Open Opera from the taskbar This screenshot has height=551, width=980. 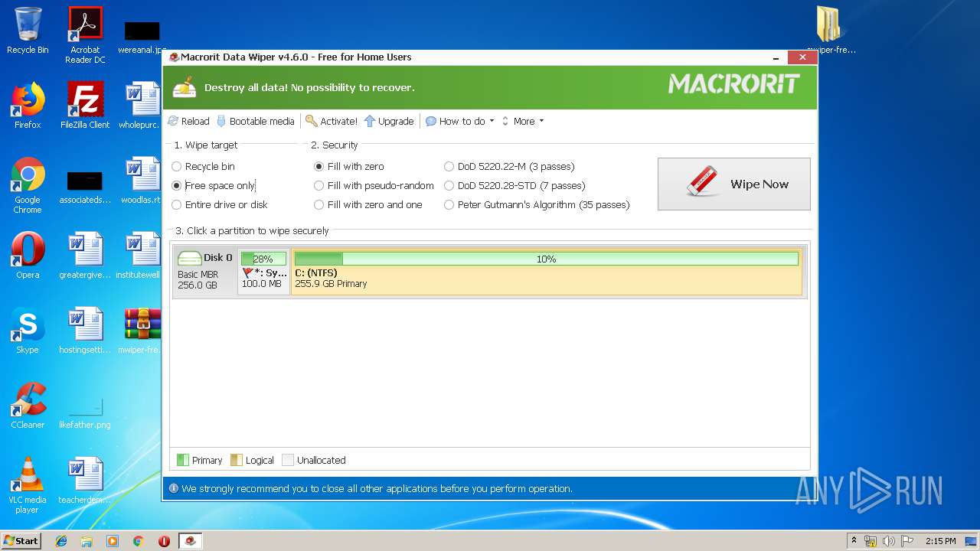164,541
